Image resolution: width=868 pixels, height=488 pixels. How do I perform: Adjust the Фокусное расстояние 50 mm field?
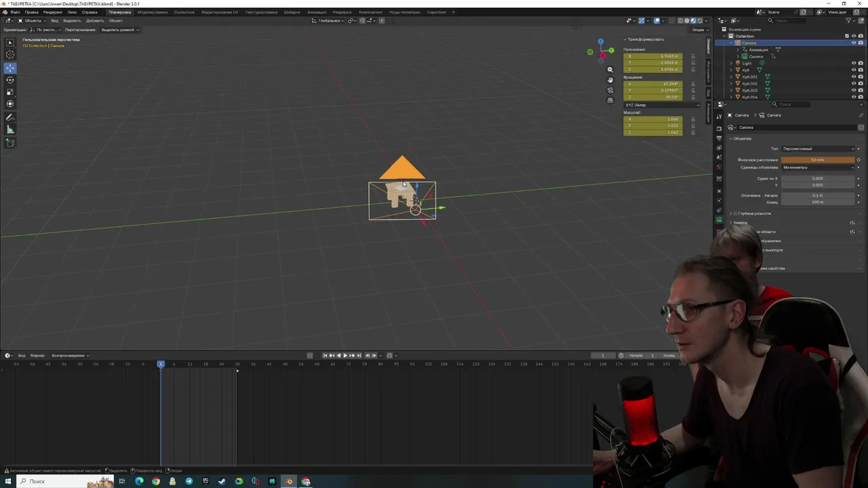(818, 160)
